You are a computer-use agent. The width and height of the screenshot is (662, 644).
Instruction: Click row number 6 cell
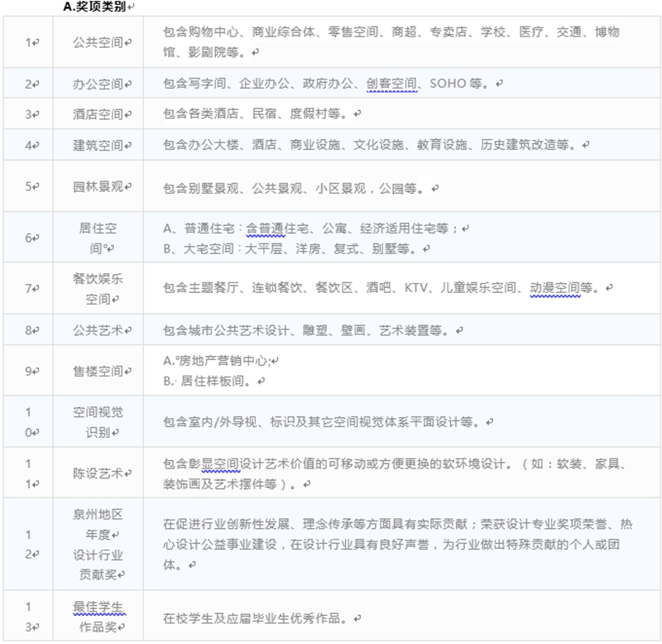(28, 238)
